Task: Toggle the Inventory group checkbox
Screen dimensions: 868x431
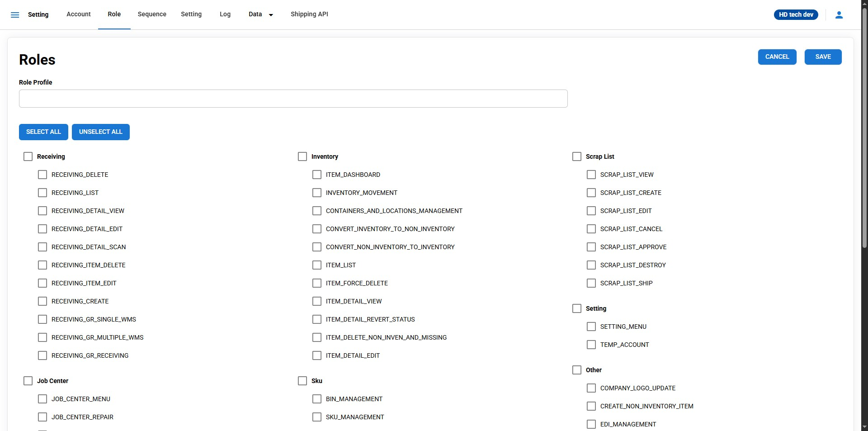Action: point(302,156)
